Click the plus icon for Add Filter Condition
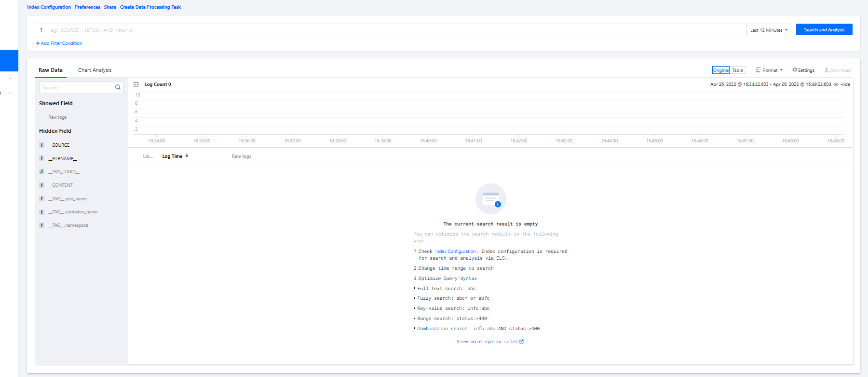Screen dimensions: 868x377 tap(38, 43)
